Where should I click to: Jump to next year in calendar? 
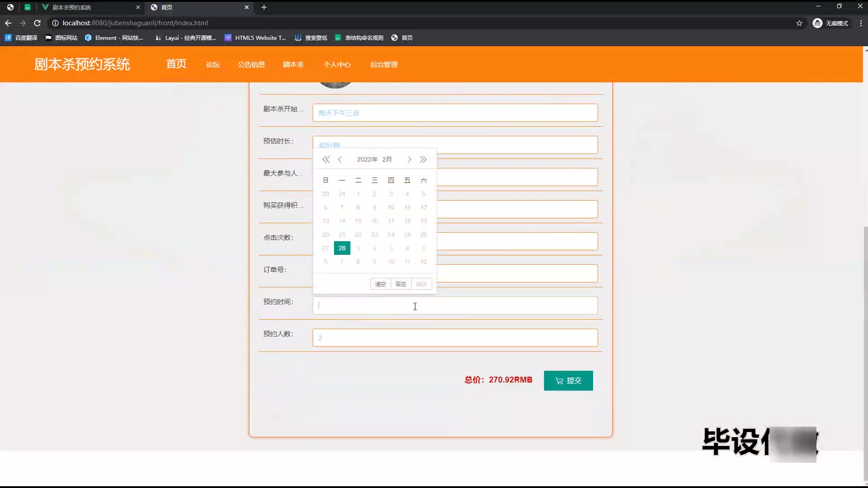pyautogui.click(x=423, y=160)
